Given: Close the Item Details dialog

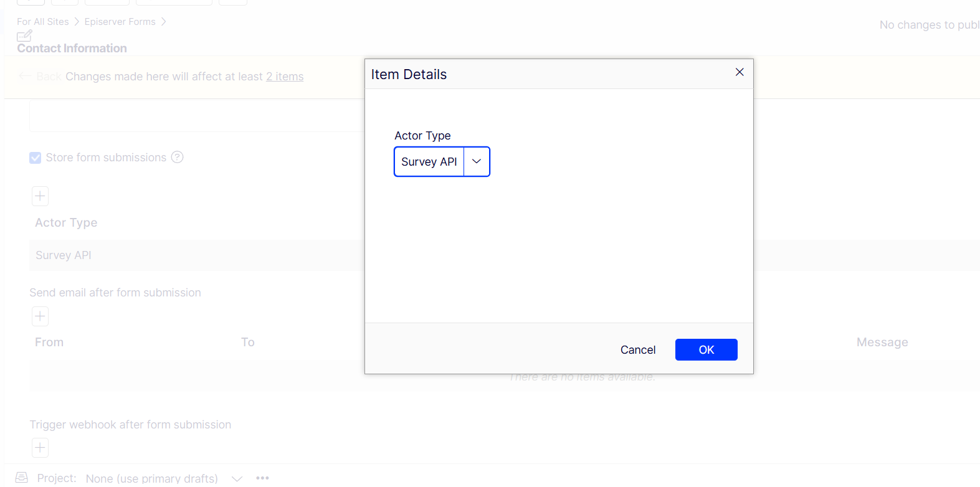Looking at the screenshot, I should [x=740, y=72].
